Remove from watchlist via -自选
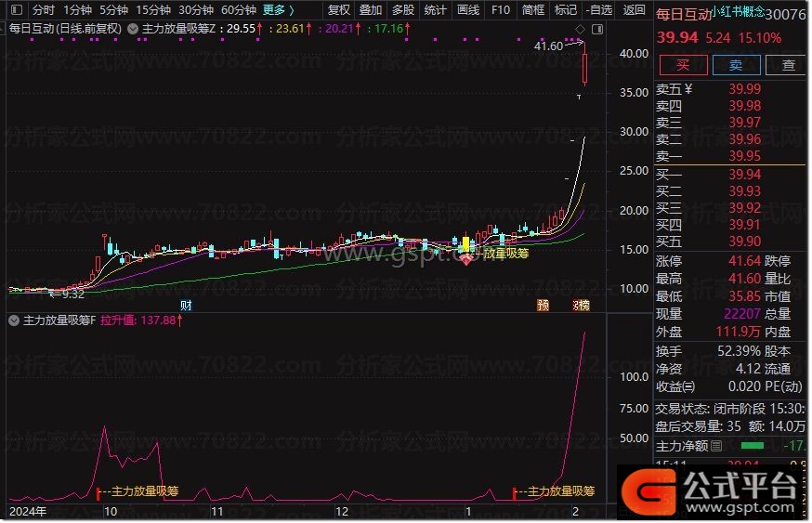Image resolution: width=812 pixels, height=523 pixels. (x=599, y=10)
